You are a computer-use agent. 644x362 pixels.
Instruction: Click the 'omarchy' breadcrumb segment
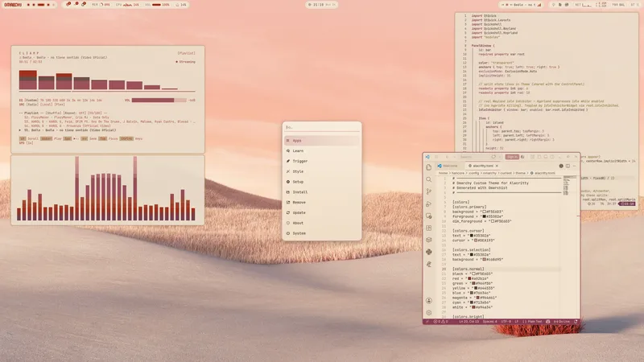(490, 173)
